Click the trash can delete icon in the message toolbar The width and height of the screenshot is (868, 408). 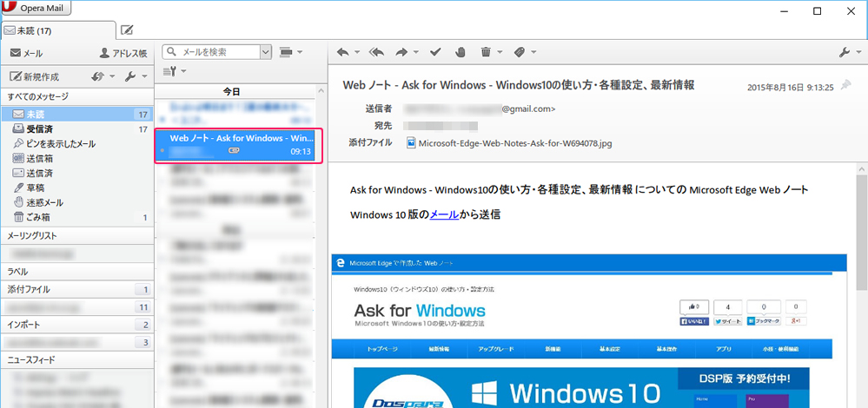(486, 53)
